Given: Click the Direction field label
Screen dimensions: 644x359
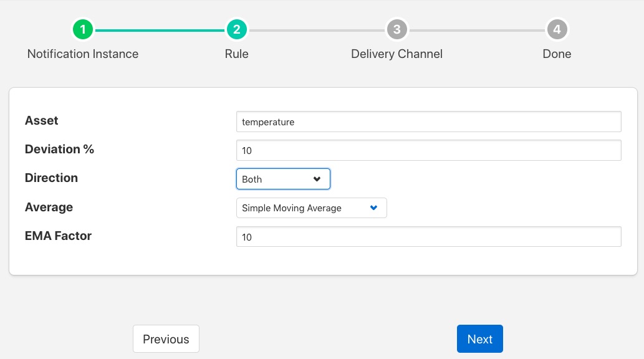Looking at the screenshot, I should [x=51, y=178].
